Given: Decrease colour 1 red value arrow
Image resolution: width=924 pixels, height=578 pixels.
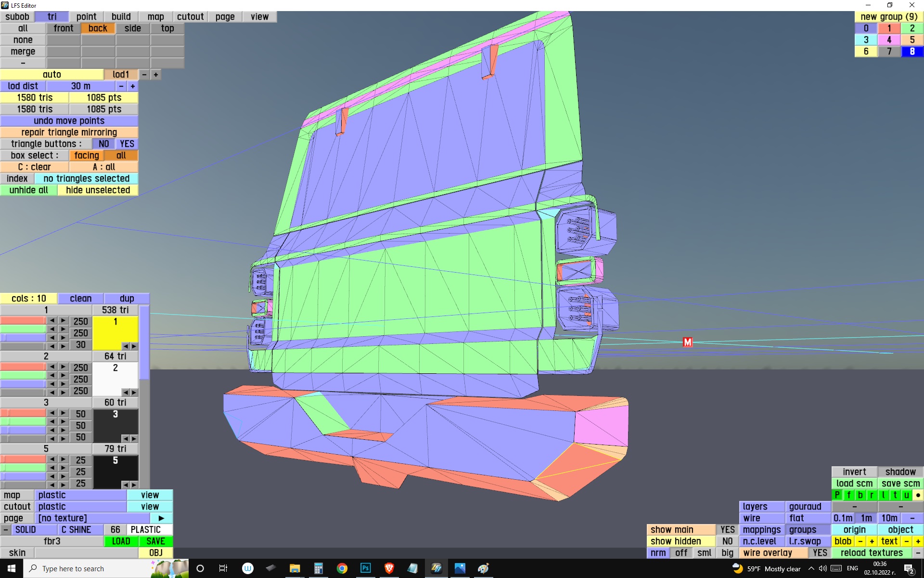Looking at the screenshot, I should 52,320.
